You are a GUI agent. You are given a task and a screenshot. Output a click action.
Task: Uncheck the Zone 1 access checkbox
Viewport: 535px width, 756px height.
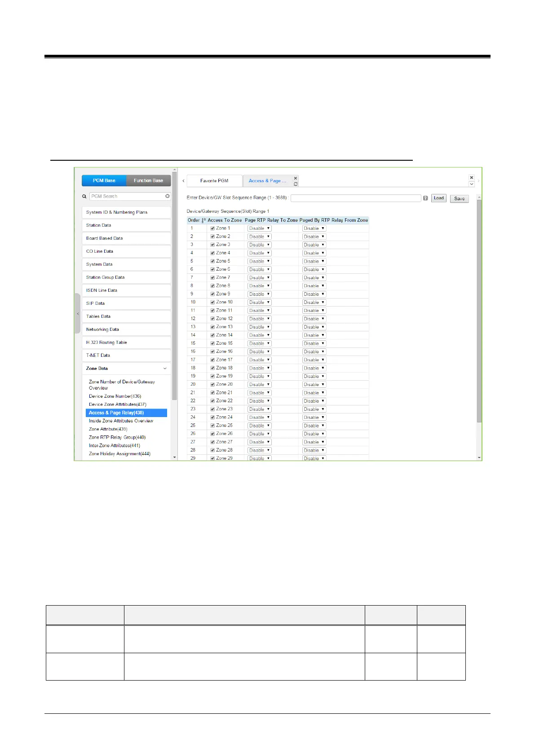pos(212,228)
